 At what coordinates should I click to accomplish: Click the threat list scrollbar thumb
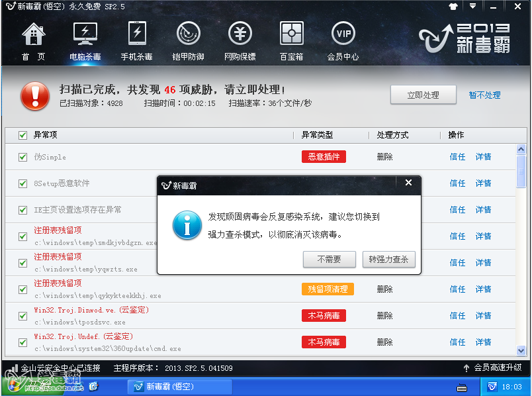521,172
